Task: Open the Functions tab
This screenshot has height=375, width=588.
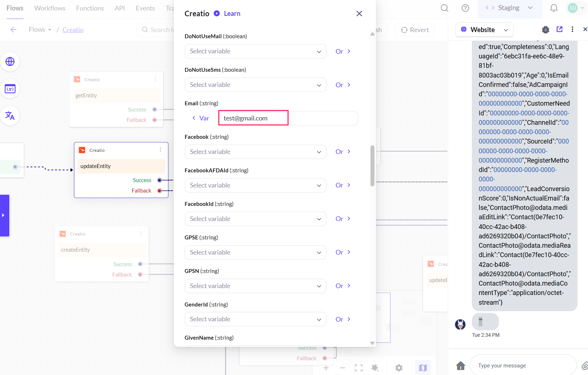Action: pos(90,8)
